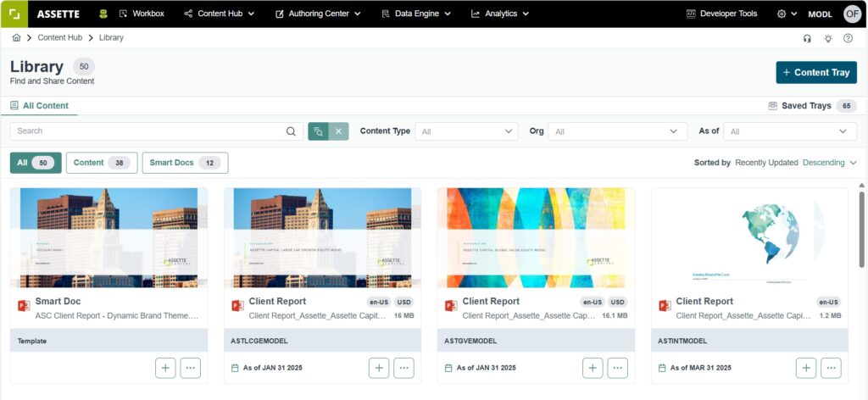Open the Analytics menu
Screen dimensions: 868x400
[x=500, y=14]
